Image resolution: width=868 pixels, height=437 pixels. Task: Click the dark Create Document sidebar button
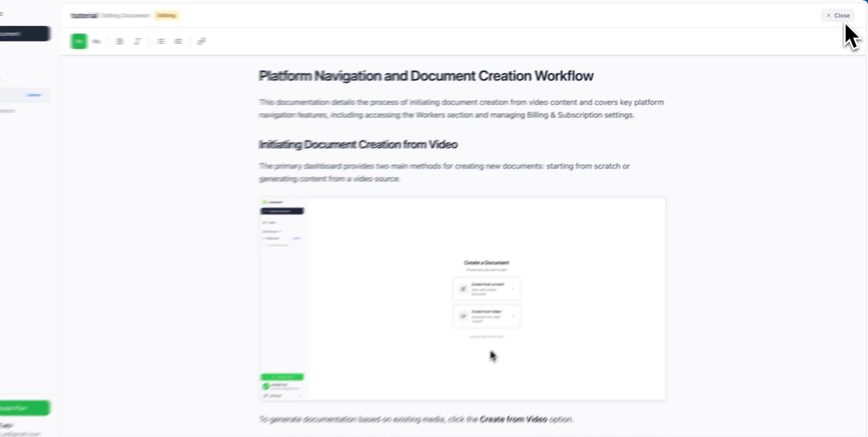24,34
